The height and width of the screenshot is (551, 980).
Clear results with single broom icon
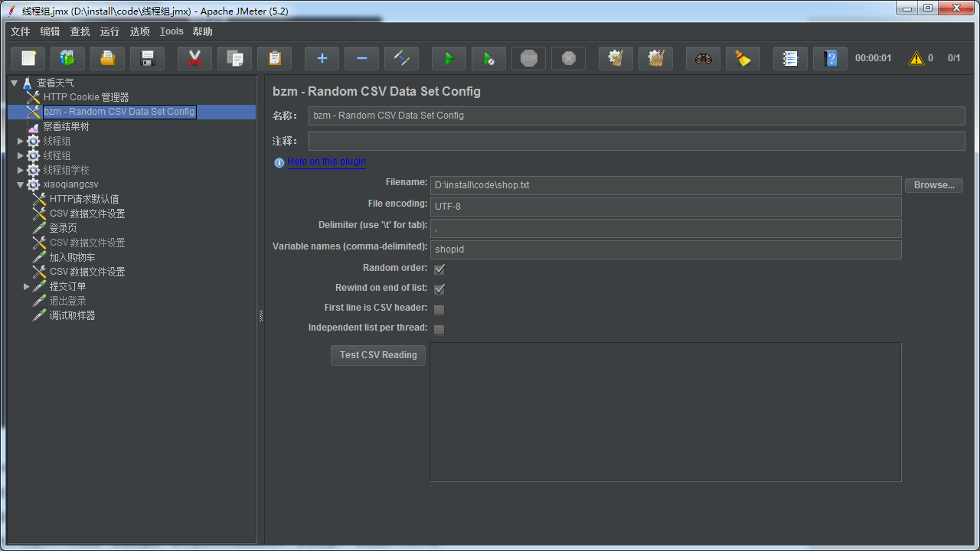click(616, 58)
